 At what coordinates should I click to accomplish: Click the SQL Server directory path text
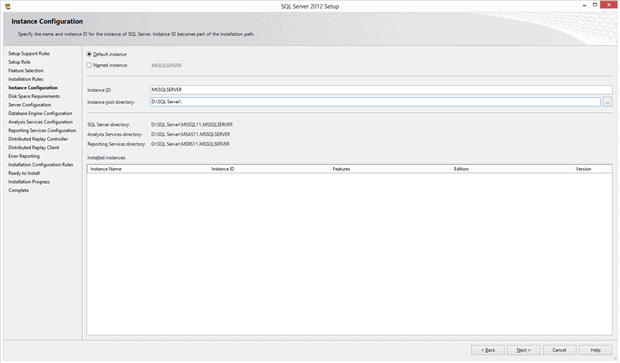192,125
